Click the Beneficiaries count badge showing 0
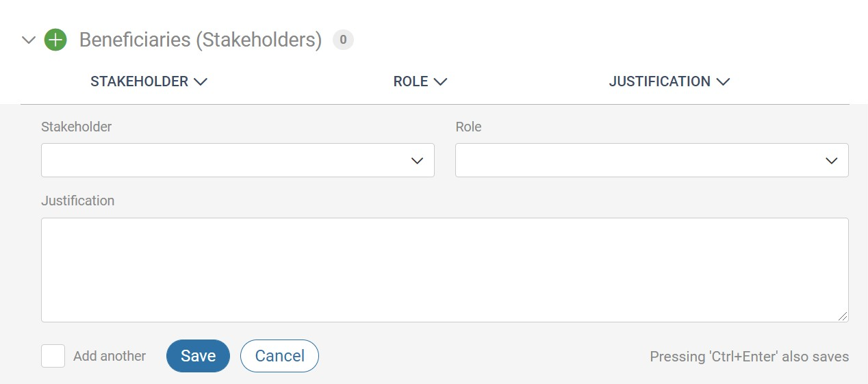Screen dimensions: 868x384 tap(343, 40)
